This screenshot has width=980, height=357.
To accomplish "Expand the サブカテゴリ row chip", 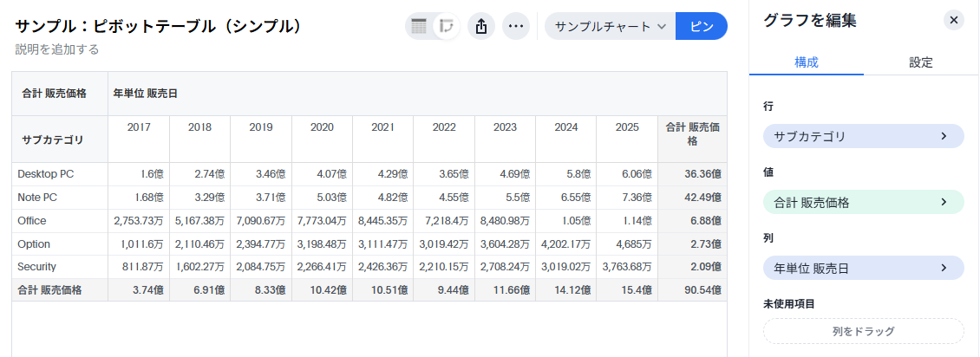I will [863, 136].
